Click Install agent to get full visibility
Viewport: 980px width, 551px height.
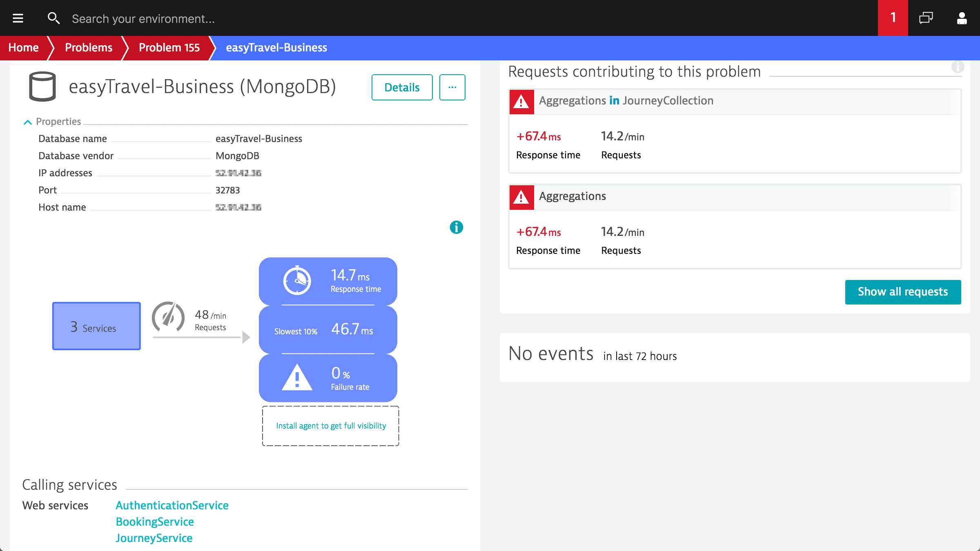click(331, 426)
